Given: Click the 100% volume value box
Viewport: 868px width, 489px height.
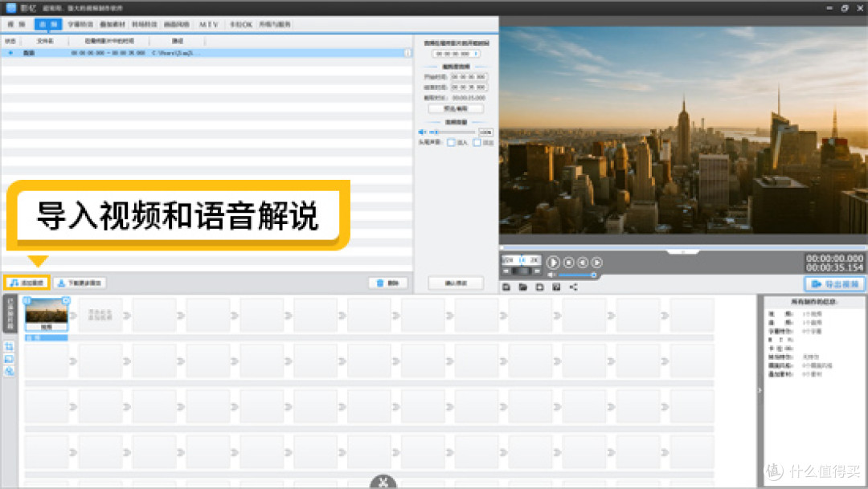Looking at the screenshot, I should 485,132.
